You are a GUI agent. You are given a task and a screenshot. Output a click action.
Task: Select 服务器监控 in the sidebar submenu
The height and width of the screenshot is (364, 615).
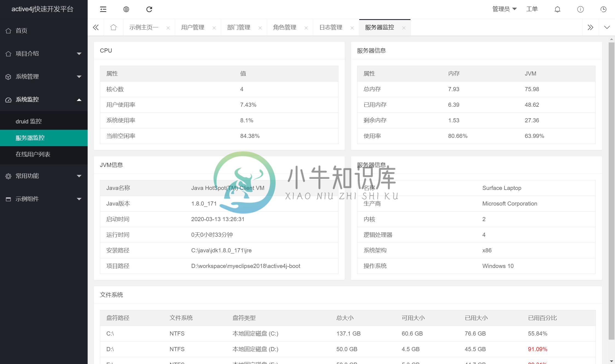pyautogui.click(x=44, y=138)
